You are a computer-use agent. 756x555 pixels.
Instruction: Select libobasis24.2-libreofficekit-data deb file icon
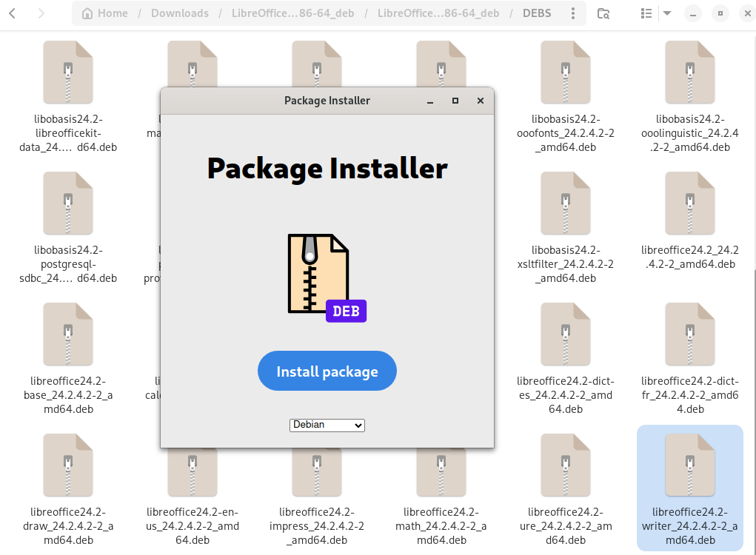[x=68, y=73]
